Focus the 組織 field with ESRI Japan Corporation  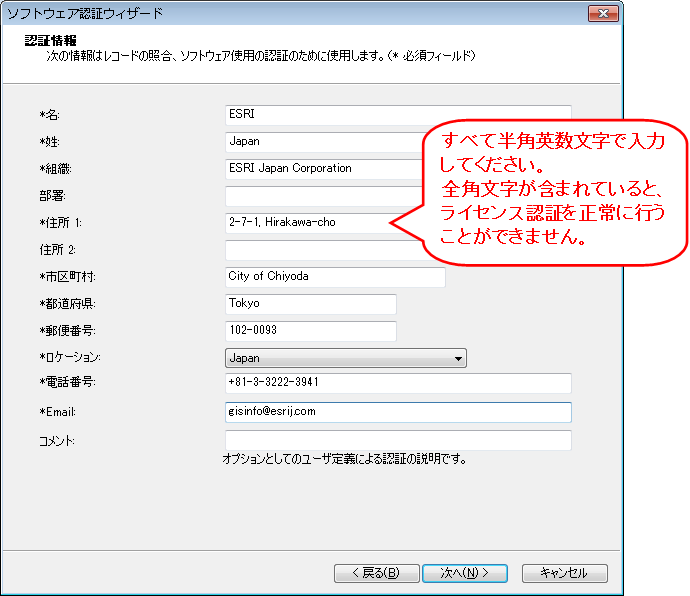click(324, 169)
